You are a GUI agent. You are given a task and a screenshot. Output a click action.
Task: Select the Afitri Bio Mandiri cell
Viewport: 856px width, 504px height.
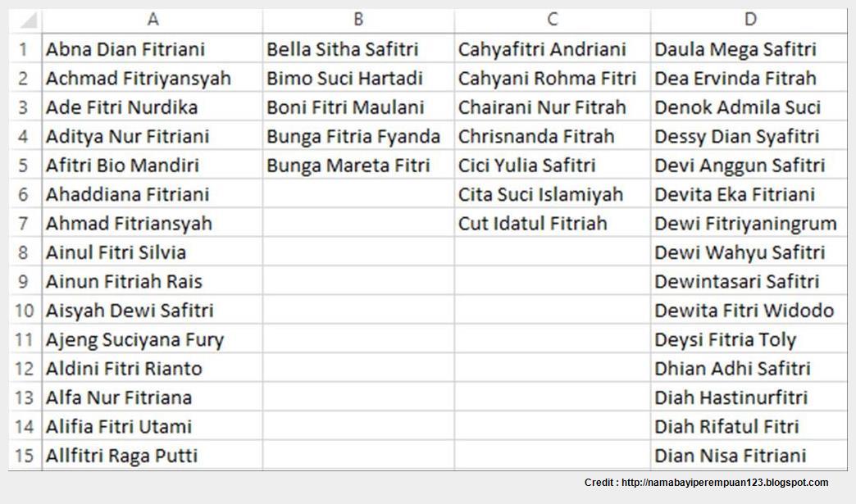[153, 166]
